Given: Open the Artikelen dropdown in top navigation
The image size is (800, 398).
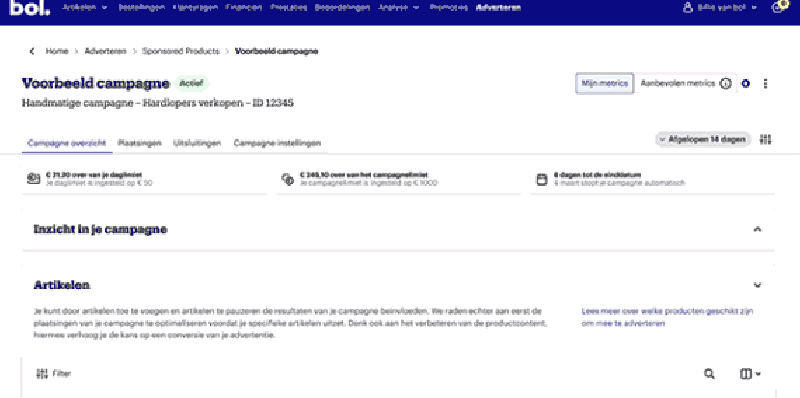Looking at the screenshot, I should point(84,8).
